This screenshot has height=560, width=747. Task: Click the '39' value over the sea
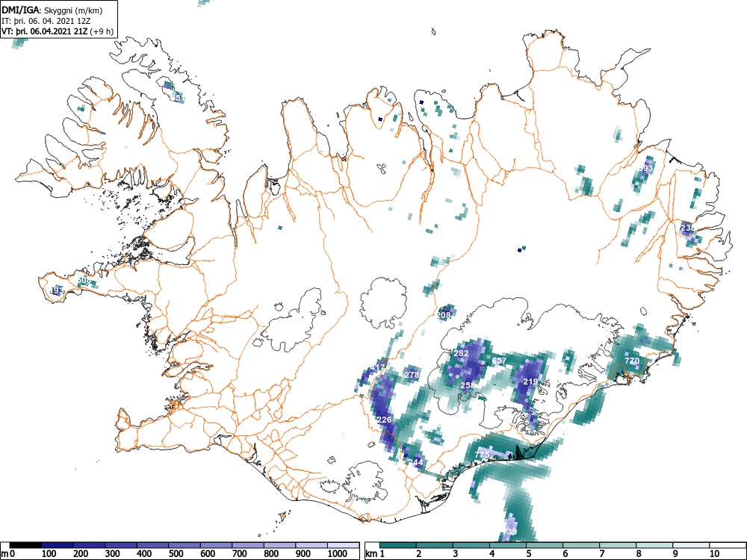(512, 532)
